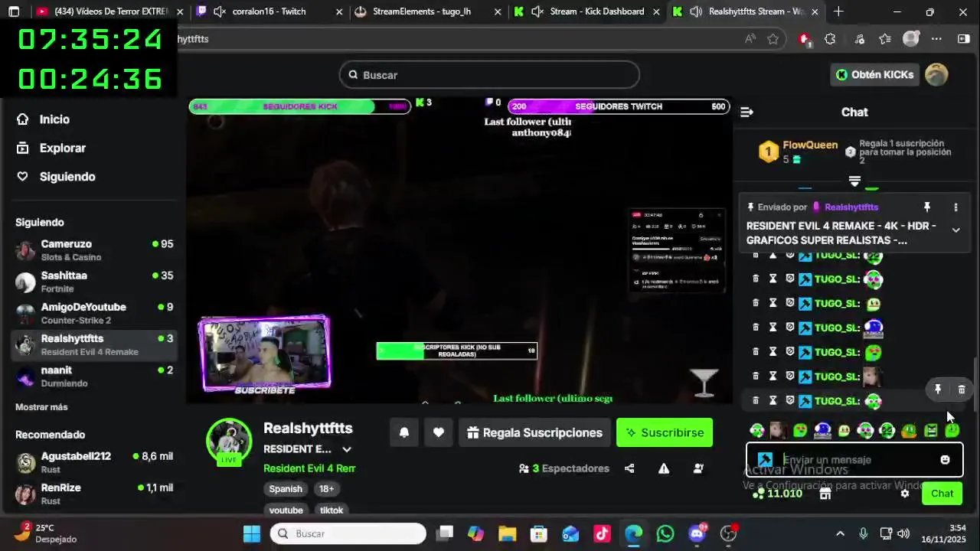Viewport: 980px width, 551px height.
Task: Open the Edge favorites list icon
Action: pos(885,39)
